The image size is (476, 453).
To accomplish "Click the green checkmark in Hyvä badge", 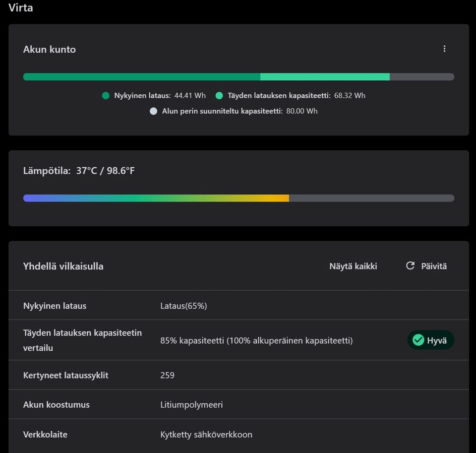I will coord(418,340).
